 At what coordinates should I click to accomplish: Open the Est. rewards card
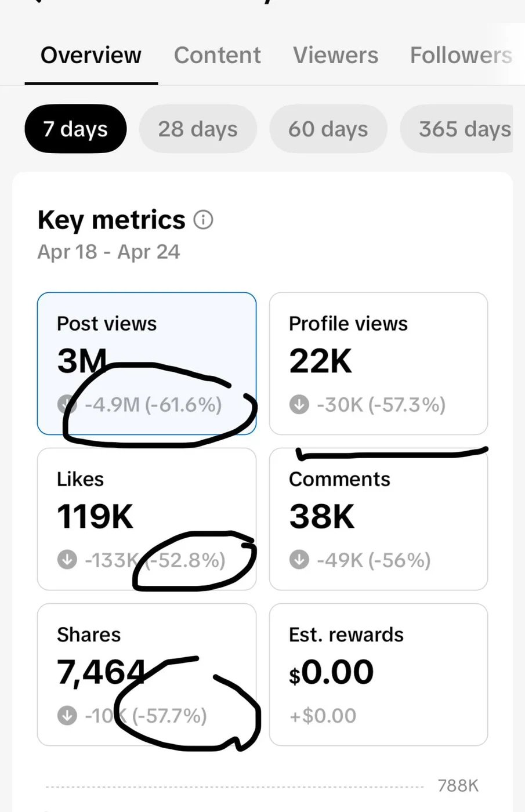(379, 675)
